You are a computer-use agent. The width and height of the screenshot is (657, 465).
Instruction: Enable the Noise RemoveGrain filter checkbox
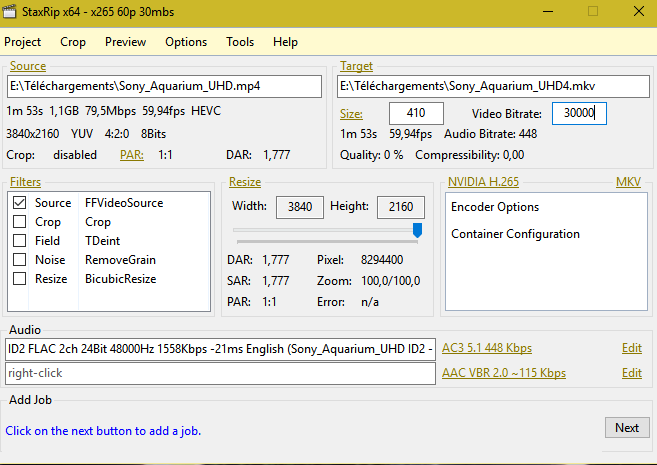click(19, 260)
